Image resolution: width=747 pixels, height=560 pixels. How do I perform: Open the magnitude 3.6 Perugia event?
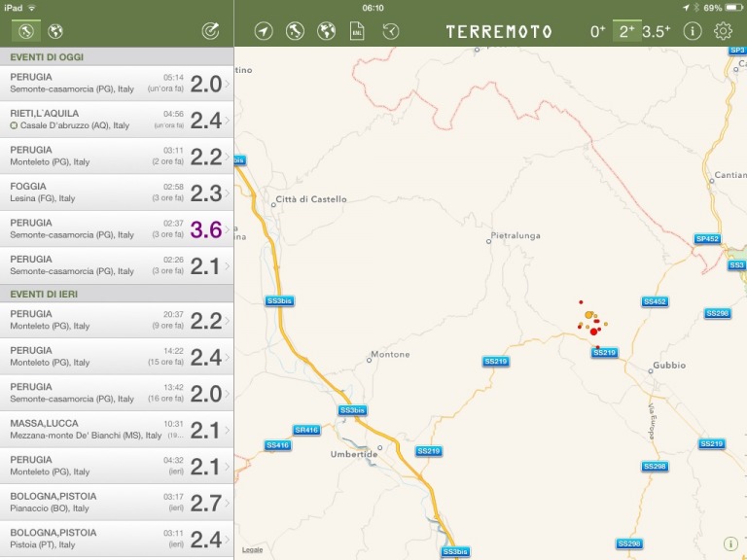click(x=117, y=229)
